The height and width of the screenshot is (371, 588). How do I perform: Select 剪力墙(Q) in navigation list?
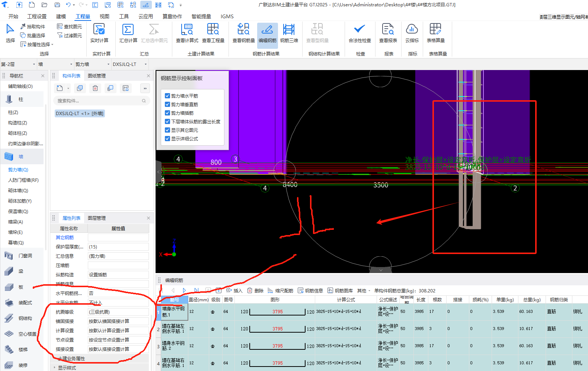pos(18,169)
